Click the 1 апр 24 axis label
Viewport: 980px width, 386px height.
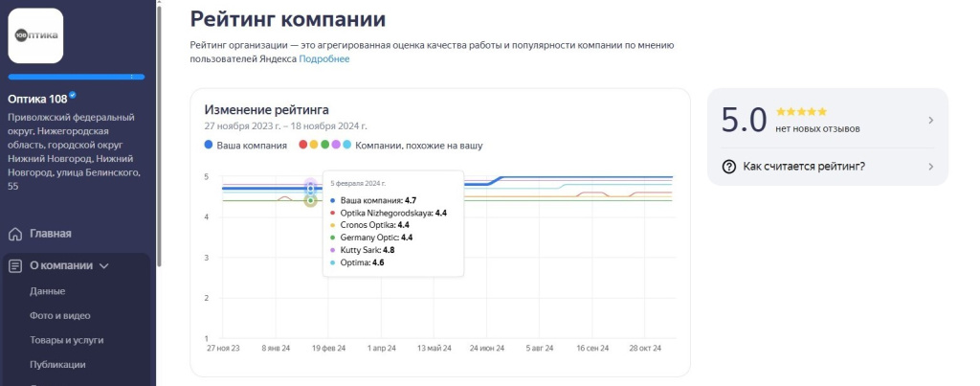[x=382, y=348]
